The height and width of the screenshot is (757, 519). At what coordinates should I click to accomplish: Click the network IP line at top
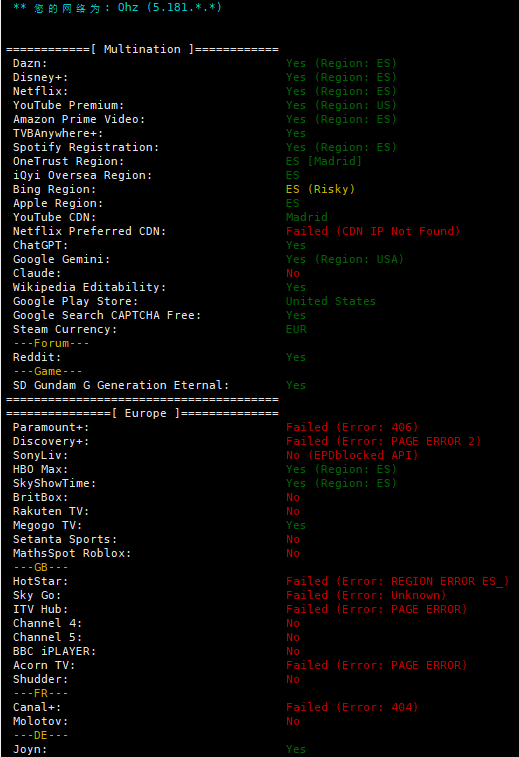[117, 8]
